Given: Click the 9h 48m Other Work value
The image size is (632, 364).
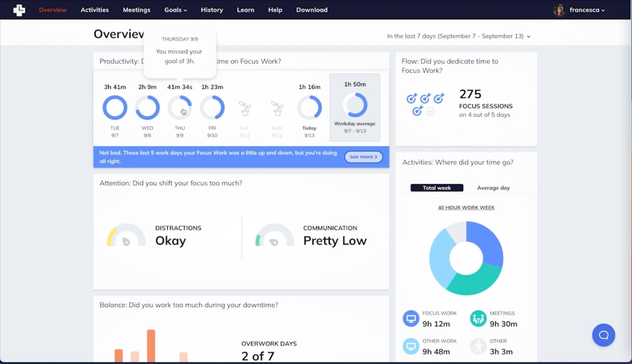Looking at the screenshot, I should click(436, 352).
